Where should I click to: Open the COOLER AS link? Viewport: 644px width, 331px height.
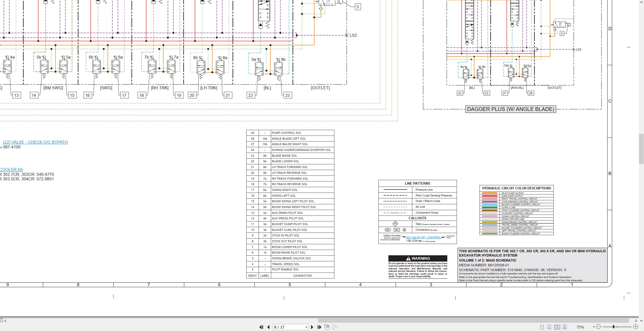[x=11, y=170]
